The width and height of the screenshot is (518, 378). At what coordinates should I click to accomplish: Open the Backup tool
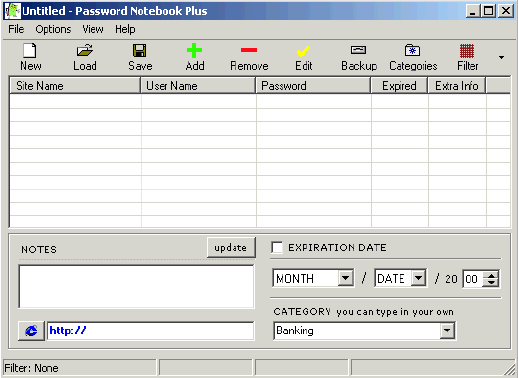(359, 57)
